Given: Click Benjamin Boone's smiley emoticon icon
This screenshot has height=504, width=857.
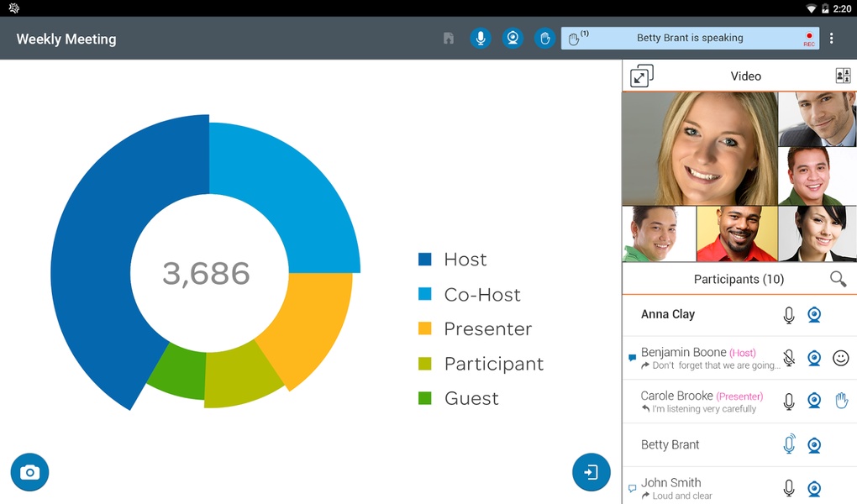Looking at the screenshot, I should [x=840, y=358].
